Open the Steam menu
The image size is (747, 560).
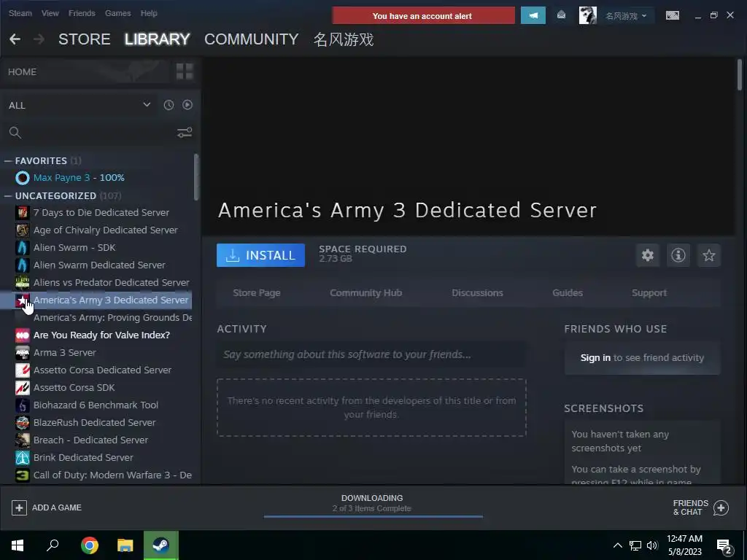(20, 13)
